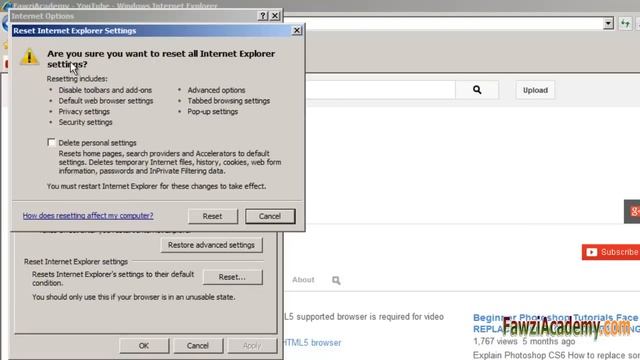This screenshot has height=360, width=640.
Task: Close the Internet Options window
Action: 275,16
